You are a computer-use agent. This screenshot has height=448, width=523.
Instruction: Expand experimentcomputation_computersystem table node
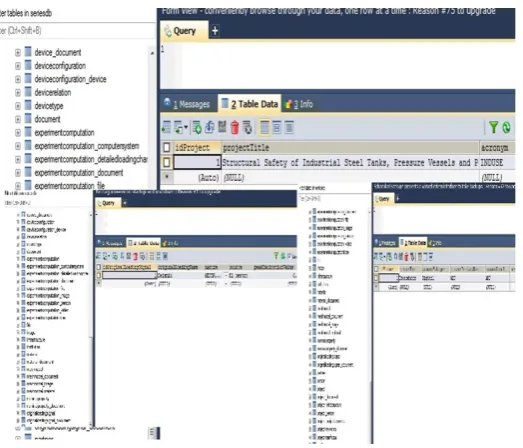tap(18, 146)
